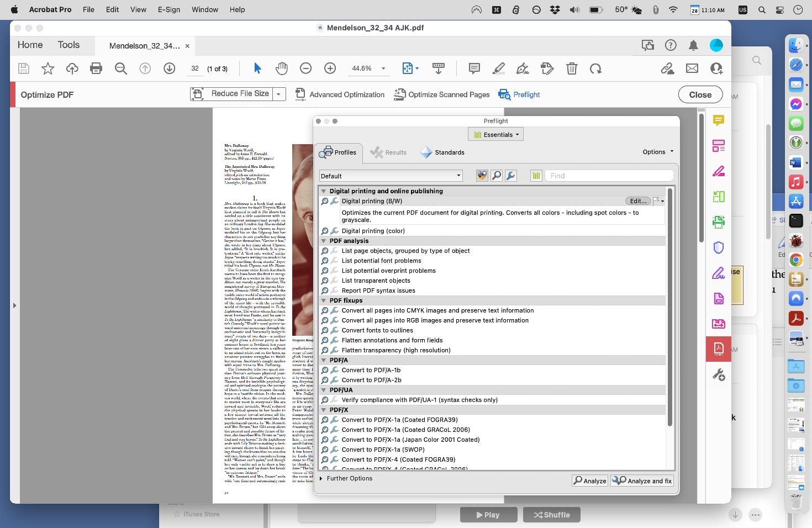Viewport: 812px width, 528px height.
Task: Click the Comment tool in right sidebar
Action: click(x=718, y=120)
